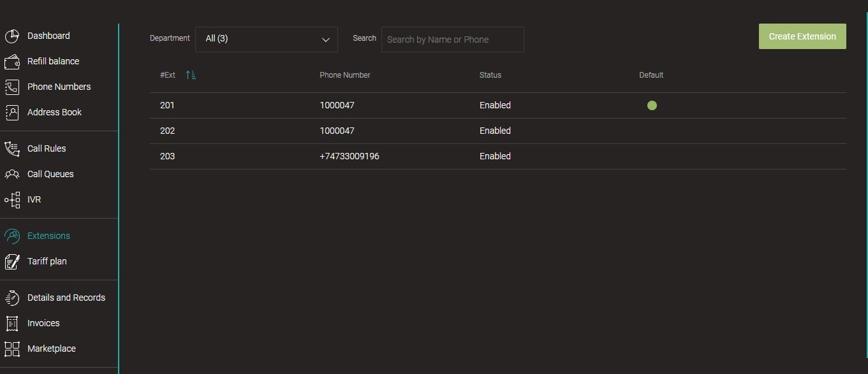The width and height of the screenshot is (868, 374).
Task: Go to the Extensions menu item
Action: coord(48,236)
